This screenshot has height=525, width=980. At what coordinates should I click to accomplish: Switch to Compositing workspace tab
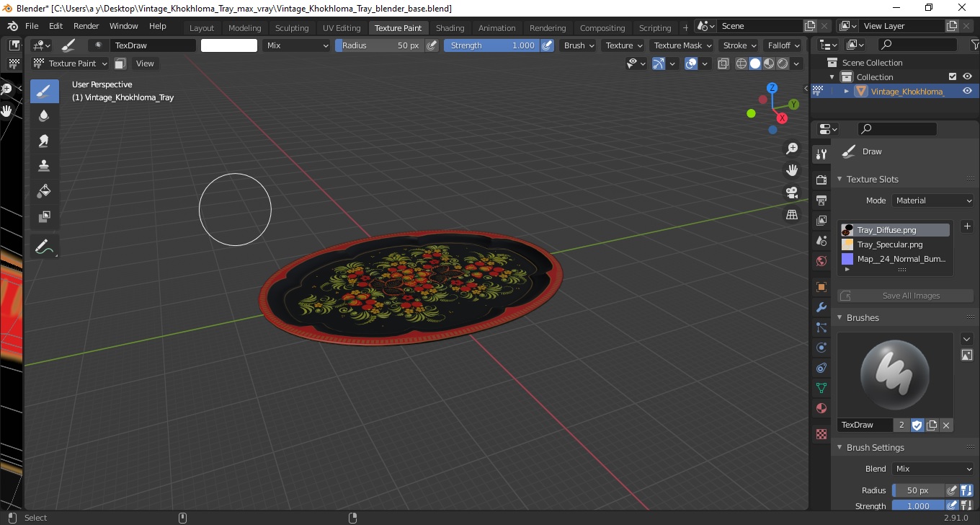tap(602, 28)
